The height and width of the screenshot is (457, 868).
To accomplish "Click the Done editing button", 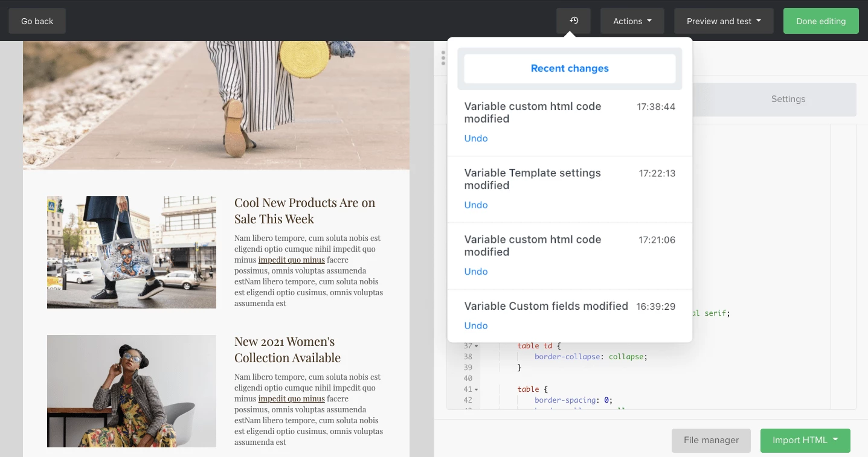I will pyautogui.click(x=820, y=21).
